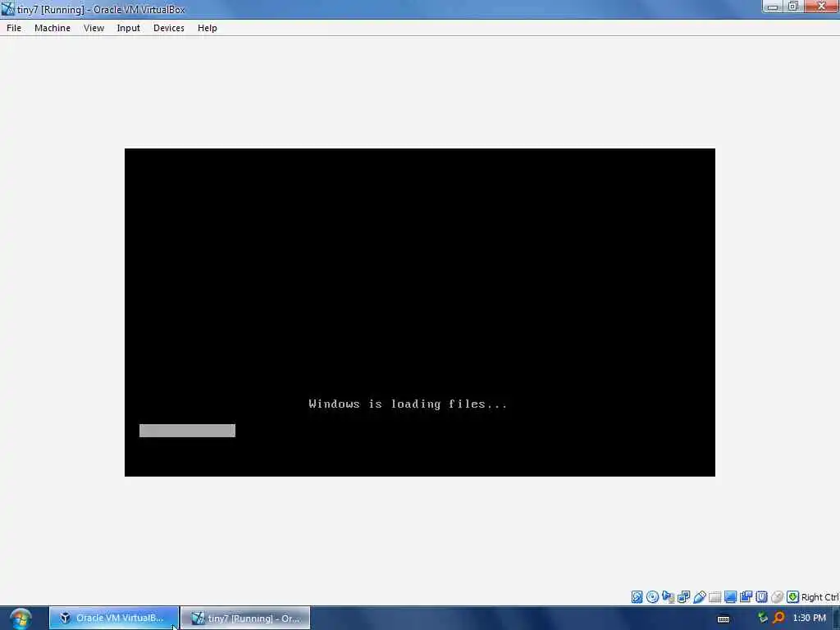The width and height of the screenshot is (840, 630).
Task: Switch to Oracle VM VirtualBox Manager taskbar button
Action: coord(113,619)
